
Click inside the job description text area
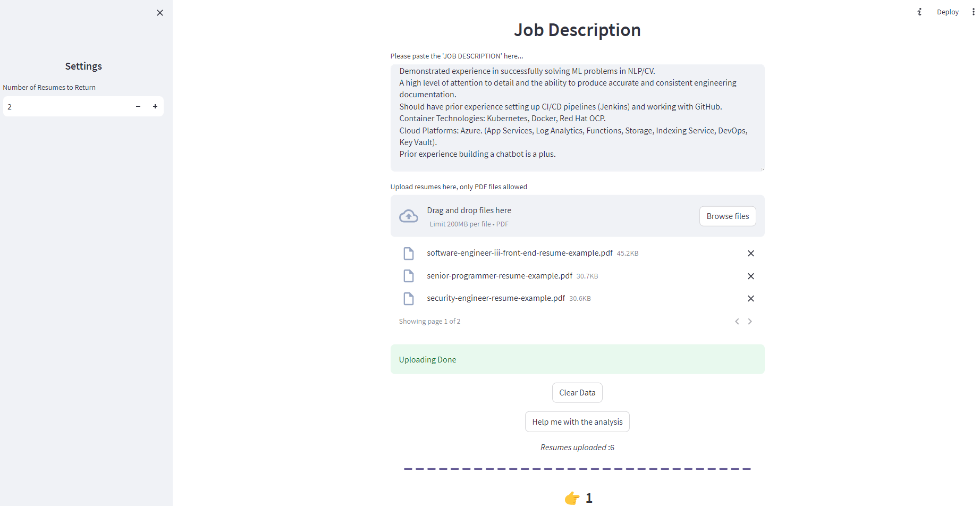[577, 117]
